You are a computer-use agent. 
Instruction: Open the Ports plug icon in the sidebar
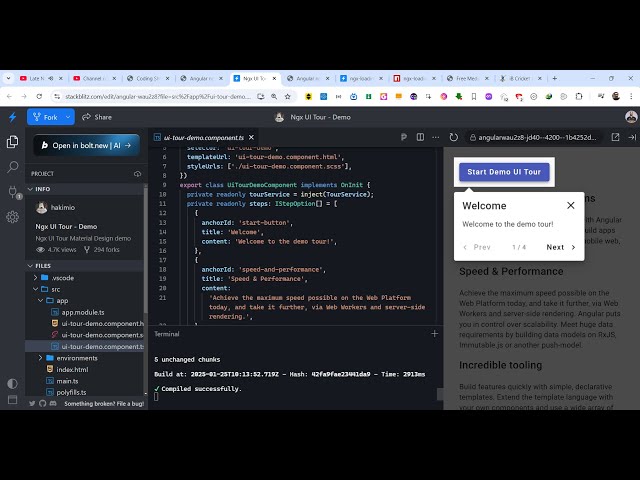tap(12, 192)
